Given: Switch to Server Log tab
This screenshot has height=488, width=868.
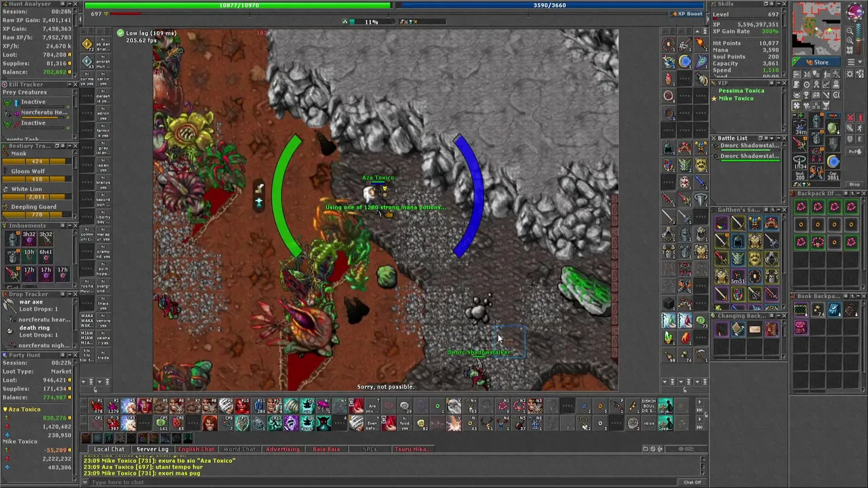Looking at the screenshot, I should (153, 449).
